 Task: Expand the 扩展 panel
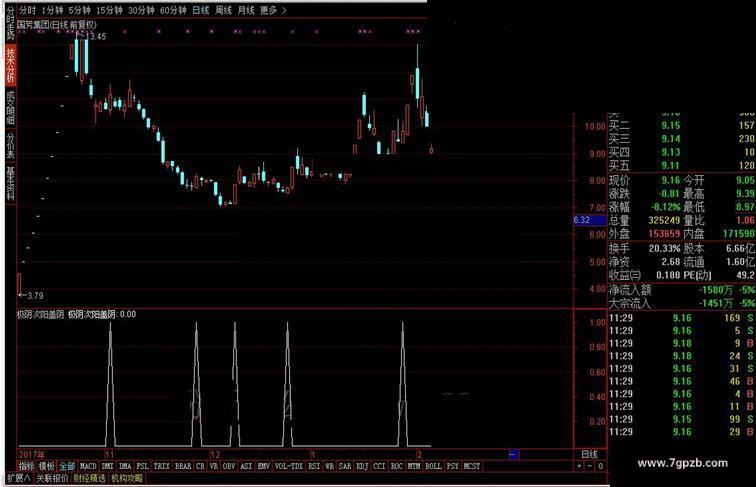(x=19, y=478)
